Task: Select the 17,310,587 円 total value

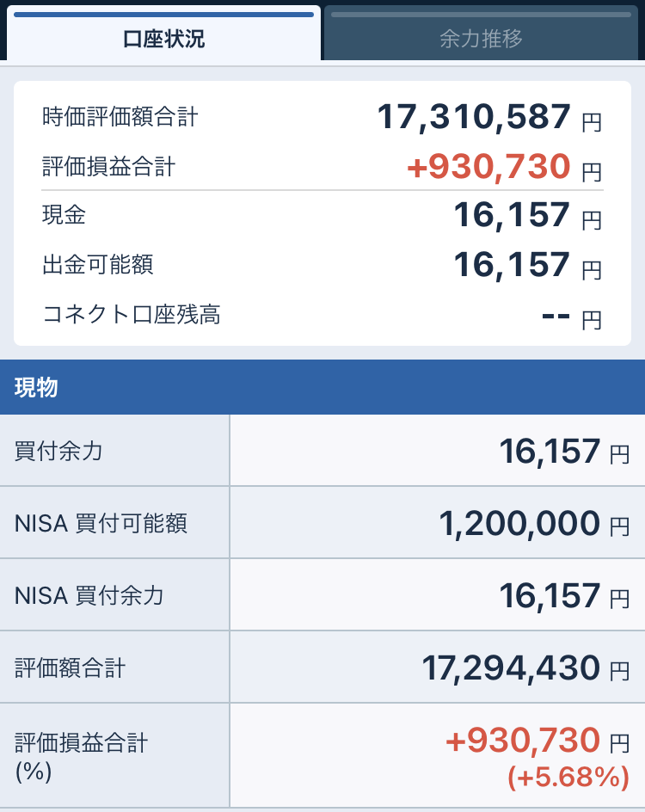Action: [474, 117]
